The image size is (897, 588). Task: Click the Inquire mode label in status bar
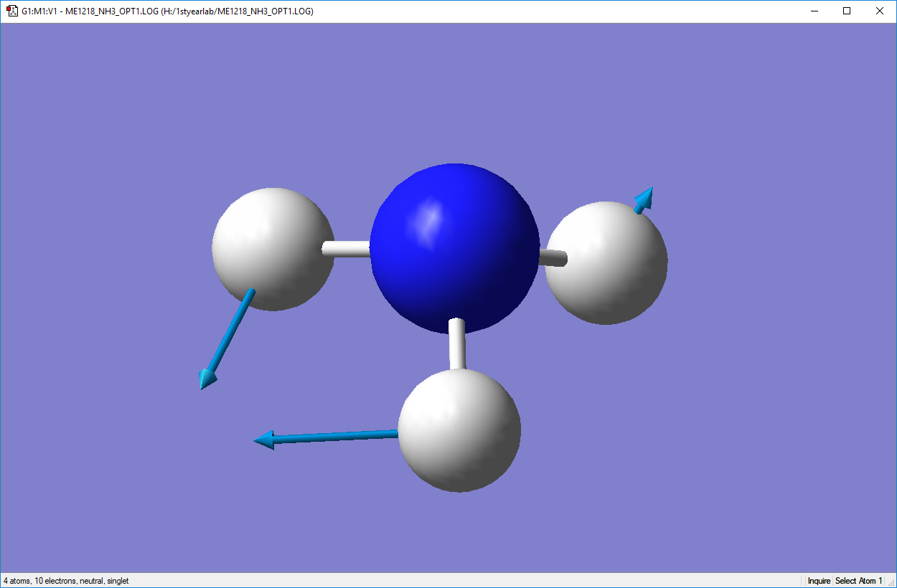819,581
